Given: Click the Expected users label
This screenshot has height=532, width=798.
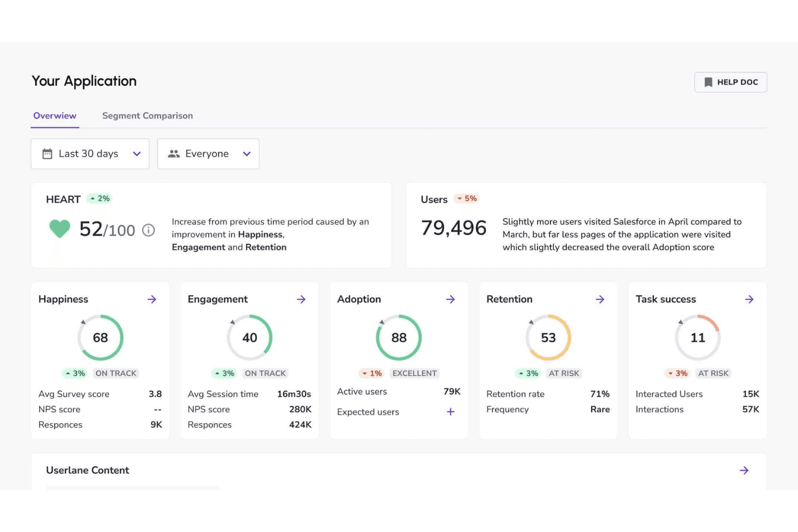Looking at the screenshot, I should 368,412.
